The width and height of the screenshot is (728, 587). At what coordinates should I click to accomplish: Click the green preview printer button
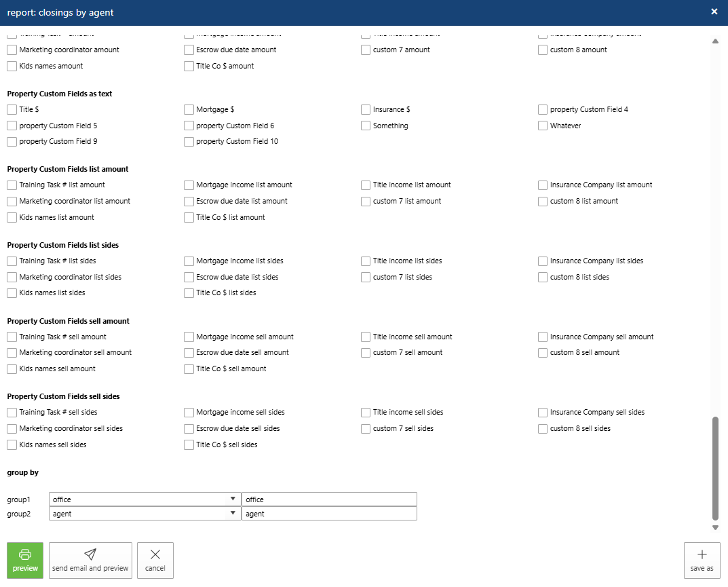click(25, 560)
